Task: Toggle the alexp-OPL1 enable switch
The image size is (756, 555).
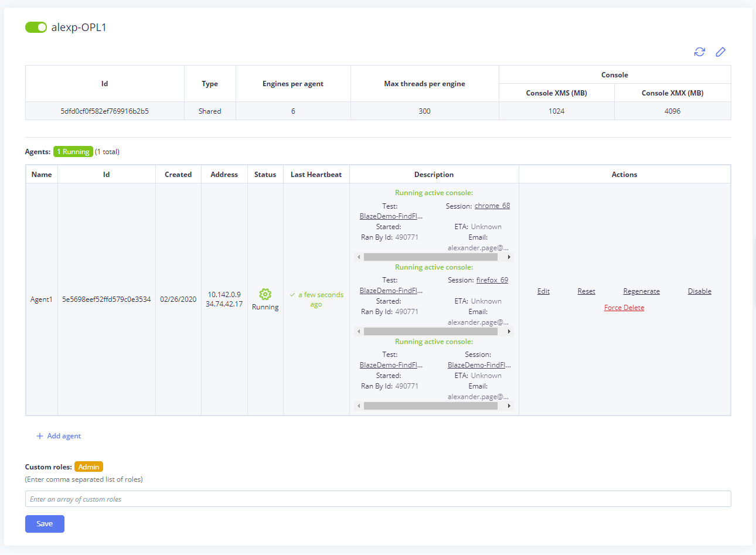Action: (x=36, y=28)
